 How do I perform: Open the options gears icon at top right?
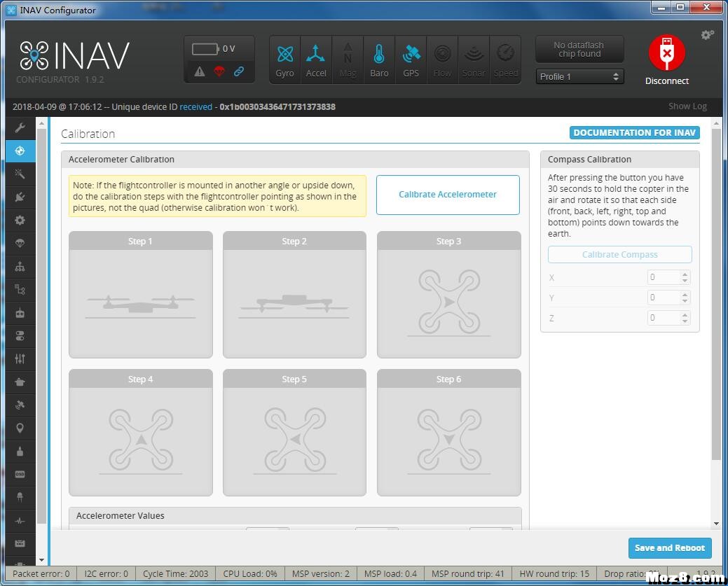707,35
